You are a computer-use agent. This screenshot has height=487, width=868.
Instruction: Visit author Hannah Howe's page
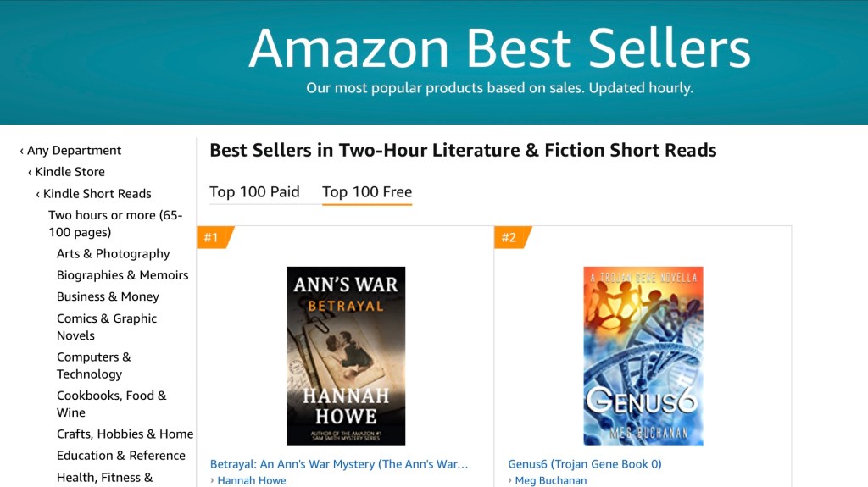[251, 480]
